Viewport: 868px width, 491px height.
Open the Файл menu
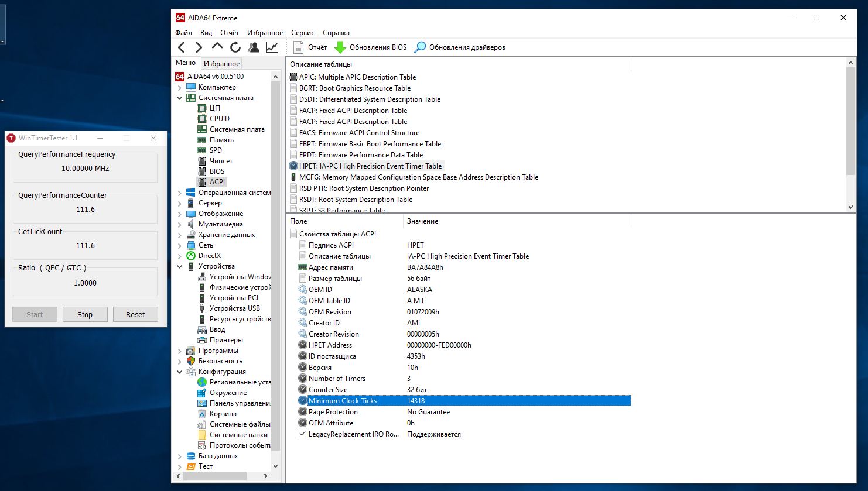(183, 33)
